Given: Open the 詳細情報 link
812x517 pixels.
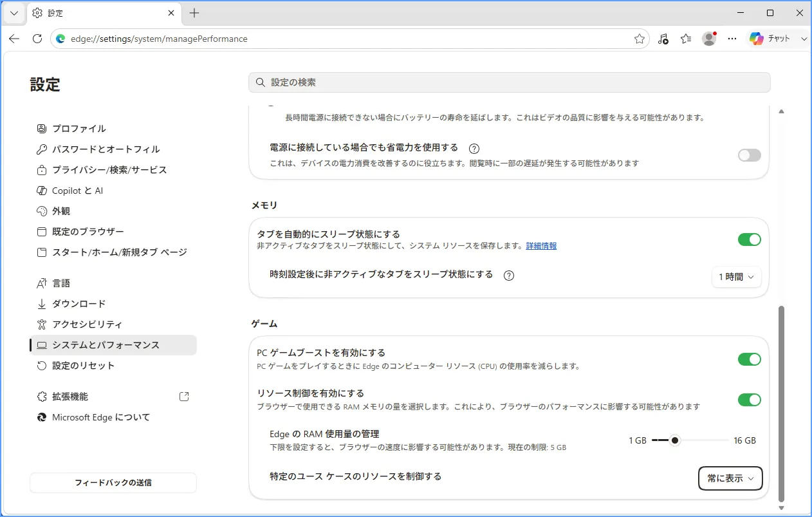Looking at the screenshot, I should pos(541,246).
